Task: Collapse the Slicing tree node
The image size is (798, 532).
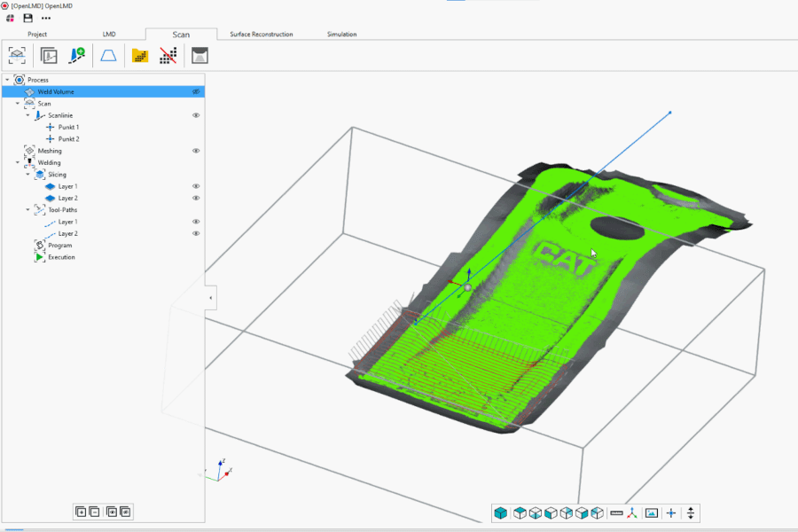Action: [x=27, y=175]
